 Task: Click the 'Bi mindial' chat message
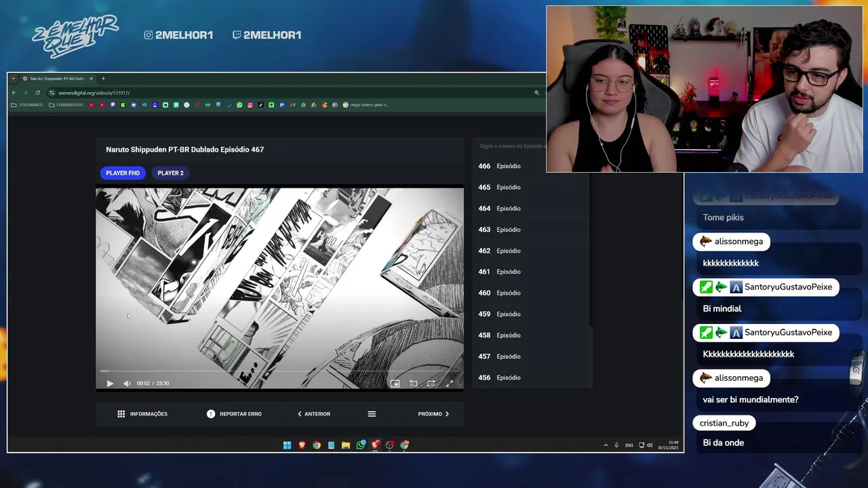[722, 308]
